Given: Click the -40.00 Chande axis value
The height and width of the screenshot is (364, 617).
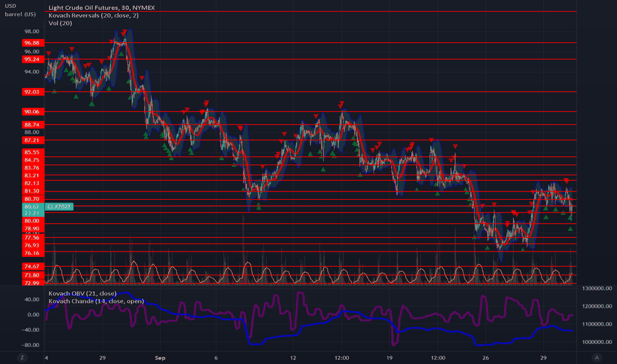Looking at the screenshot, I should click(30, 330).
